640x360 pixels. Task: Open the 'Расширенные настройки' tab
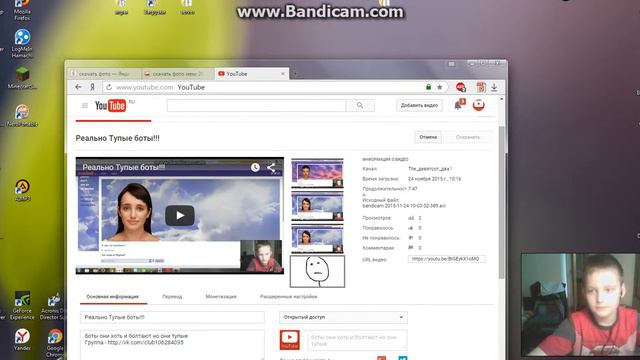pyautogui.click(x=289, y=297)
